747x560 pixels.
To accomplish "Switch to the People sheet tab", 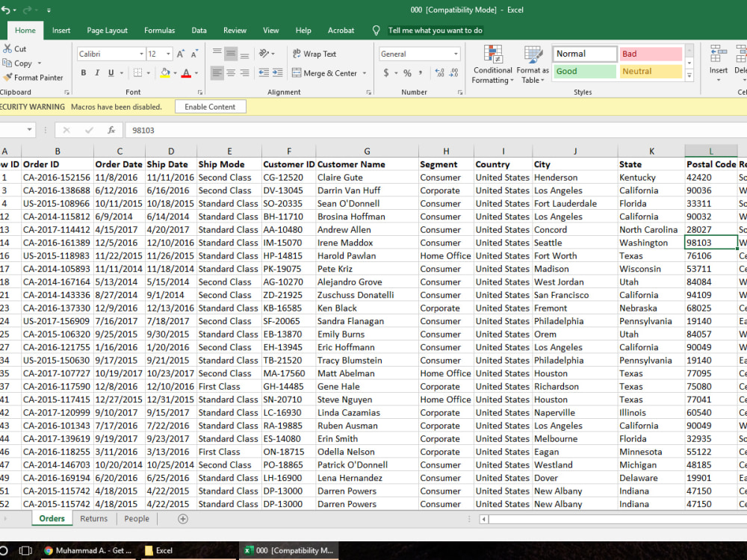I will click(x=137, y=519).
